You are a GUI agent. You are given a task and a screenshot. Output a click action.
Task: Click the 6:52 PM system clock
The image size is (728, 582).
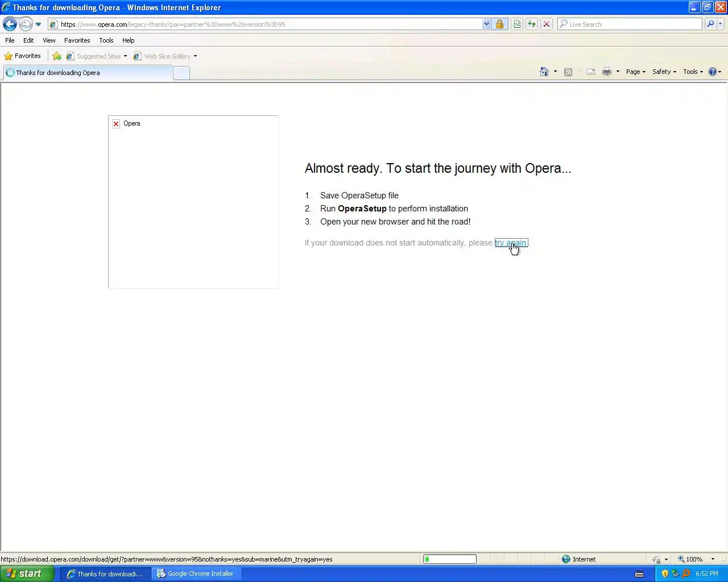707,574
